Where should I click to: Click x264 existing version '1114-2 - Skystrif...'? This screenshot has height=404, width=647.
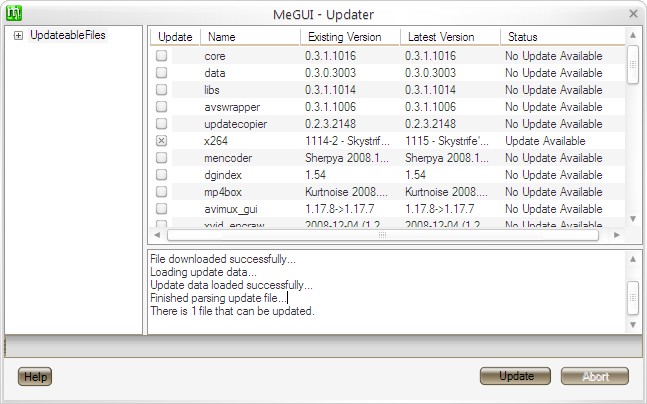click(347, 141)
